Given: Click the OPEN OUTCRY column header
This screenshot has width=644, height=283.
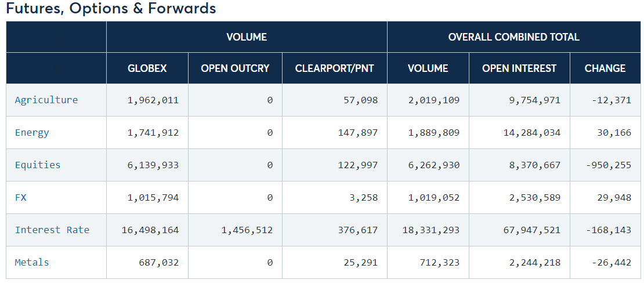Looking at the screenshot, I should [236, 68].
